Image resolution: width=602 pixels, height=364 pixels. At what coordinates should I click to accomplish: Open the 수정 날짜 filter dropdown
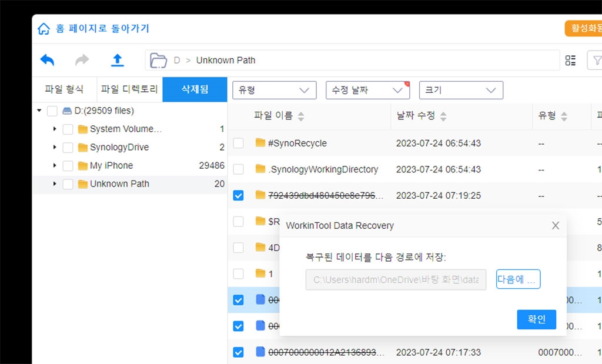click(367, 90)
